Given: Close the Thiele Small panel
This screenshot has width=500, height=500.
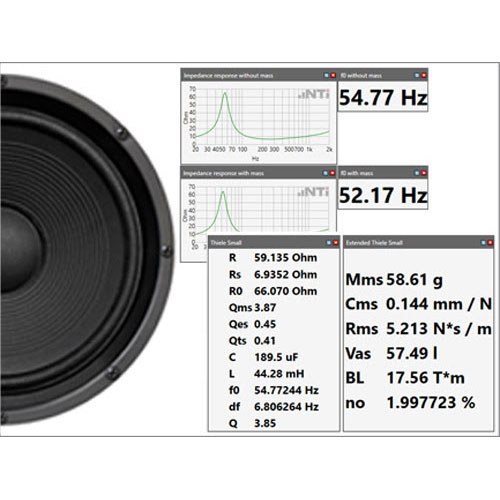Looking at the screenshot, I should click(335, 243).
